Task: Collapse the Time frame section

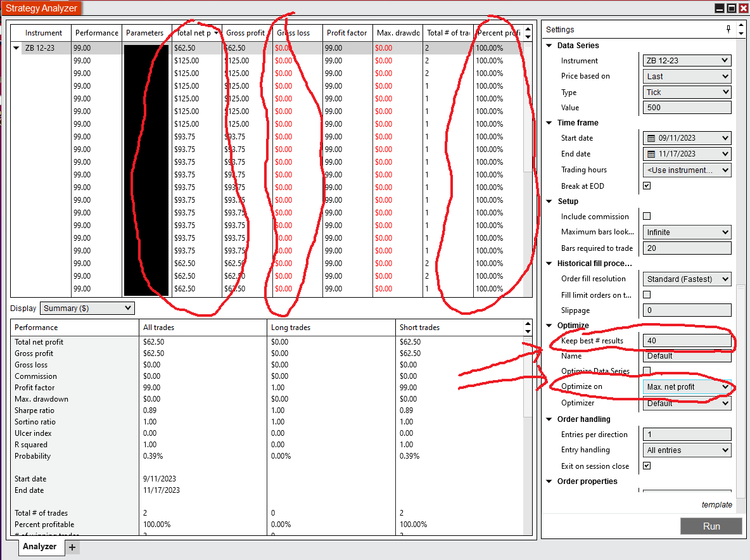Action: 549,123
